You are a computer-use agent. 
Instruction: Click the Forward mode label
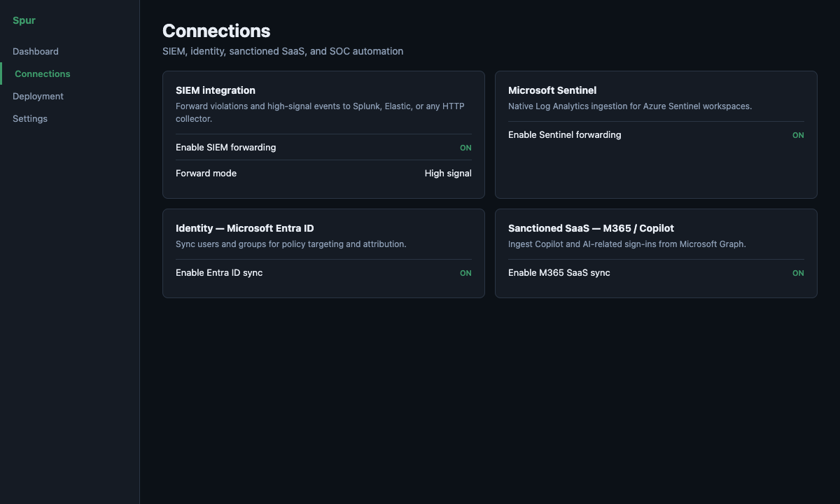[x=206, y=173]
